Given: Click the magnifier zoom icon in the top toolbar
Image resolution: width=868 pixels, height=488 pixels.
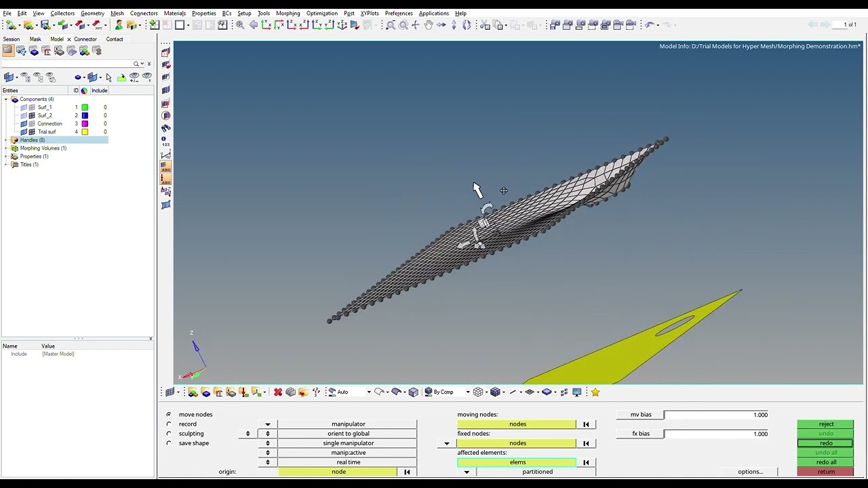Looking at the screenshot, I should point(240,25).
